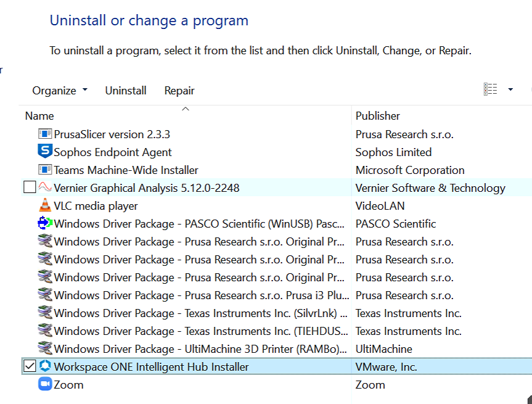Select the Prusa i3 Plu... driver package entry

click(201, 295)
